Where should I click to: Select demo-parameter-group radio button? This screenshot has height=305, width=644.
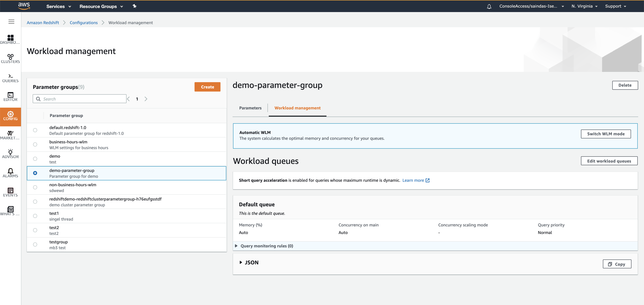click(35, 173)
